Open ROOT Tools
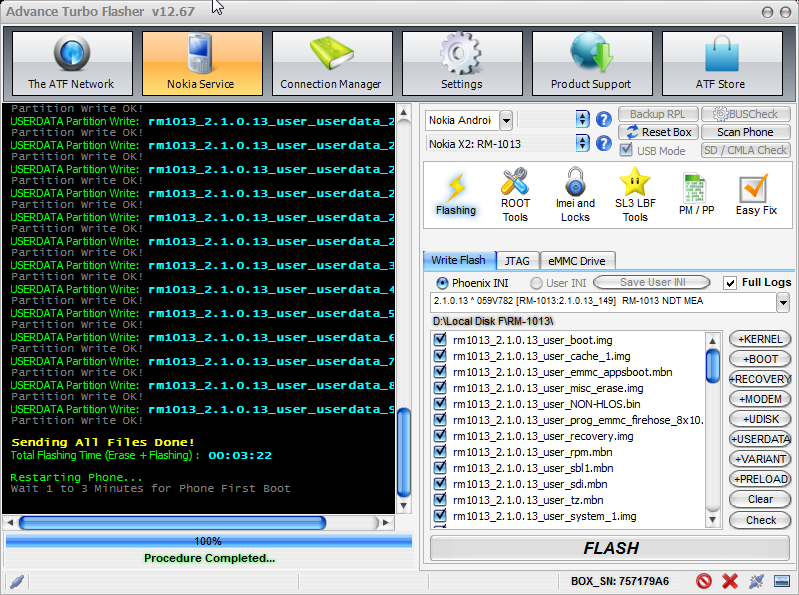The height and width of the screenshot is (595, 799). click(515, 195)
